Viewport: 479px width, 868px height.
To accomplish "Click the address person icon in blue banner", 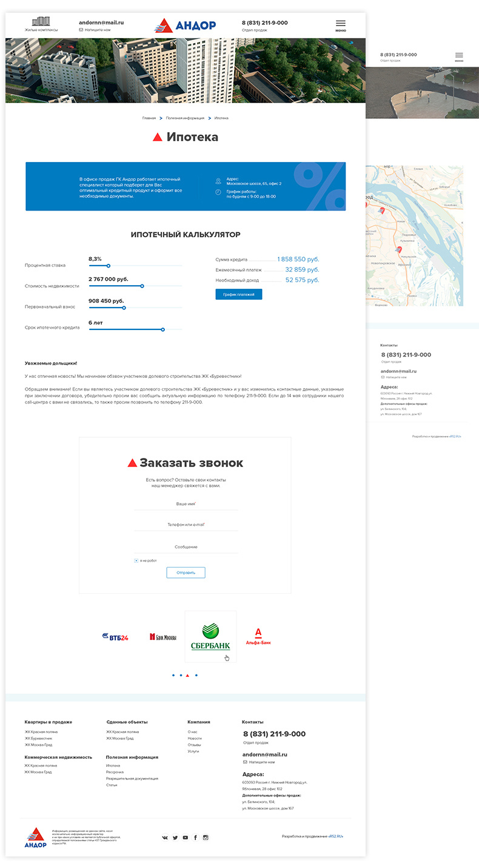I will pyautogui.click(x=218, y=181).
